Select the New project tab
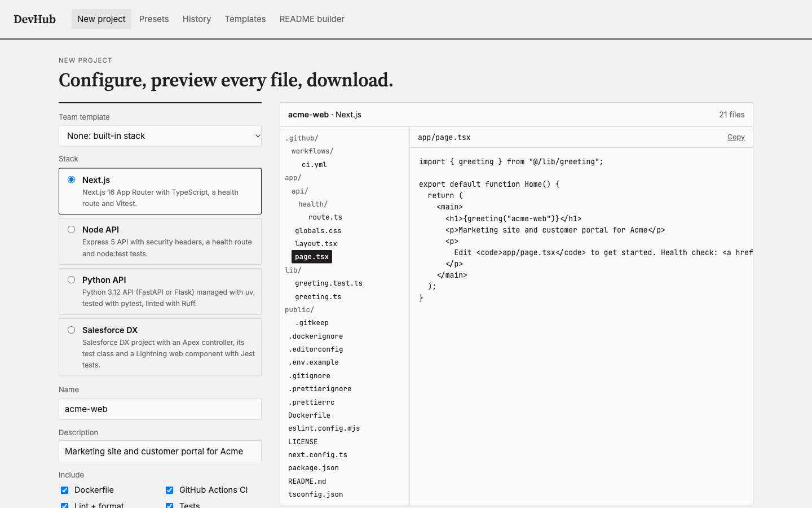The height and width of the screenshot is (508, 812). coord(101,19)
